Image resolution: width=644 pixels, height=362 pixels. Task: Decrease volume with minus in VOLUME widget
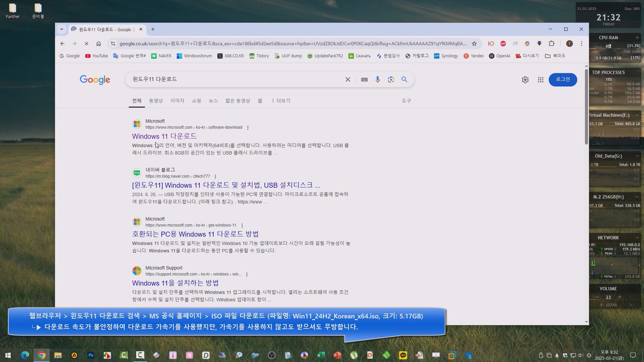(x=597, y=297)
